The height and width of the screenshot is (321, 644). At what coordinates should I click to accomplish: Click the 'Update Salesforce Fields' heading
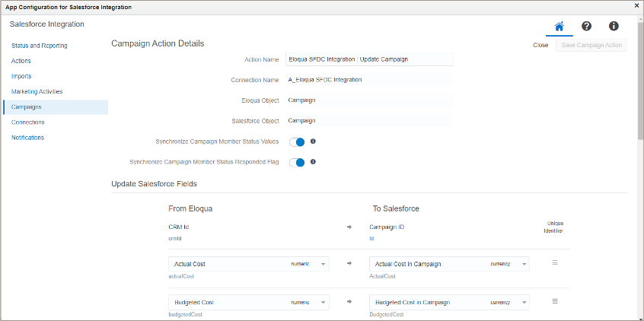click(x=154, y=184)
